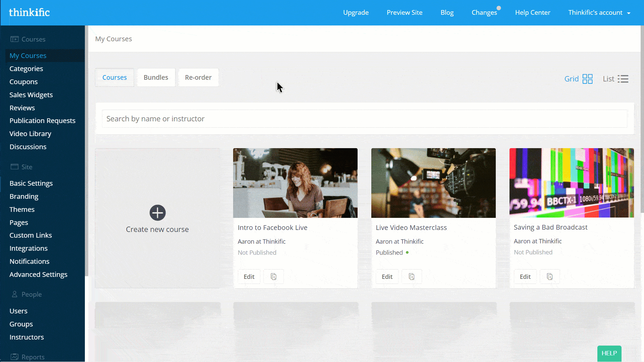The image size is (644, 362).
Task: Open Notifications in sidebar
Action: pos(29,261)
